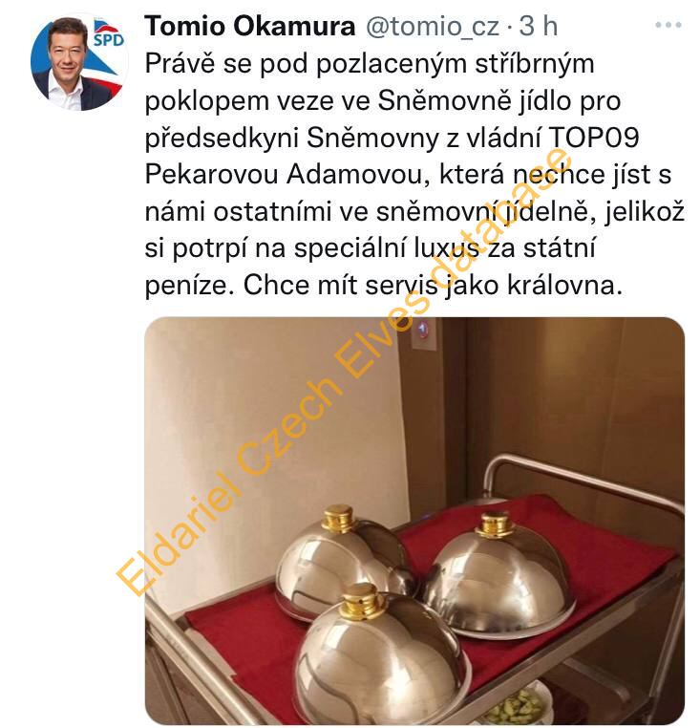Viewport: 700px width, 728px height.
Task: Click the front silver cloche nearest camera
Action: coord(382,653)
